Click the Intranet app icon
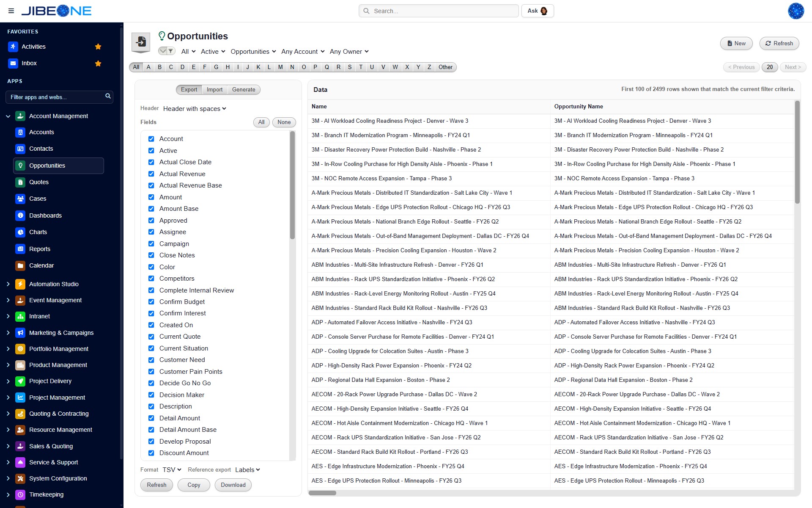 pyautogui.click(x=20, y=316)
